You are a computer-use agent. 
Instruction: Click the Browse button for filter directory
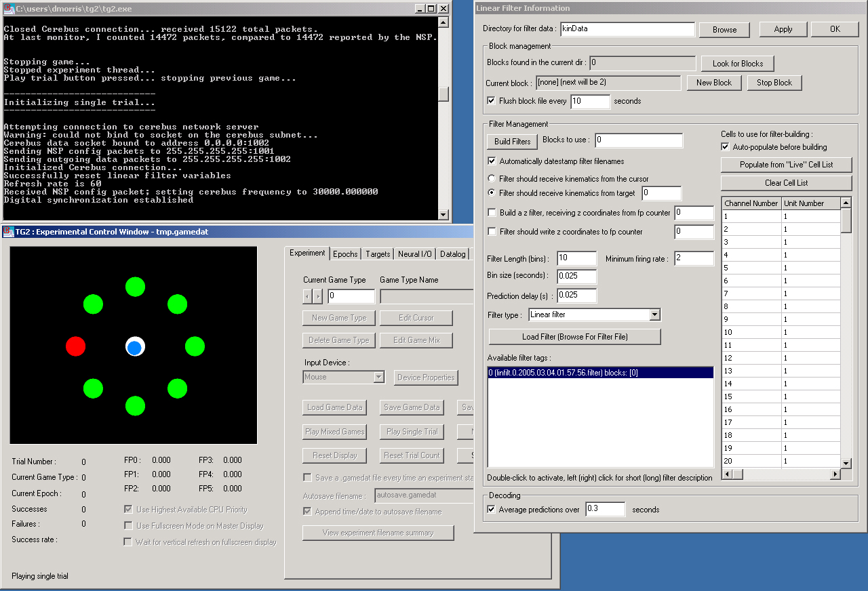pyautogui.click(x=724, y=30)
